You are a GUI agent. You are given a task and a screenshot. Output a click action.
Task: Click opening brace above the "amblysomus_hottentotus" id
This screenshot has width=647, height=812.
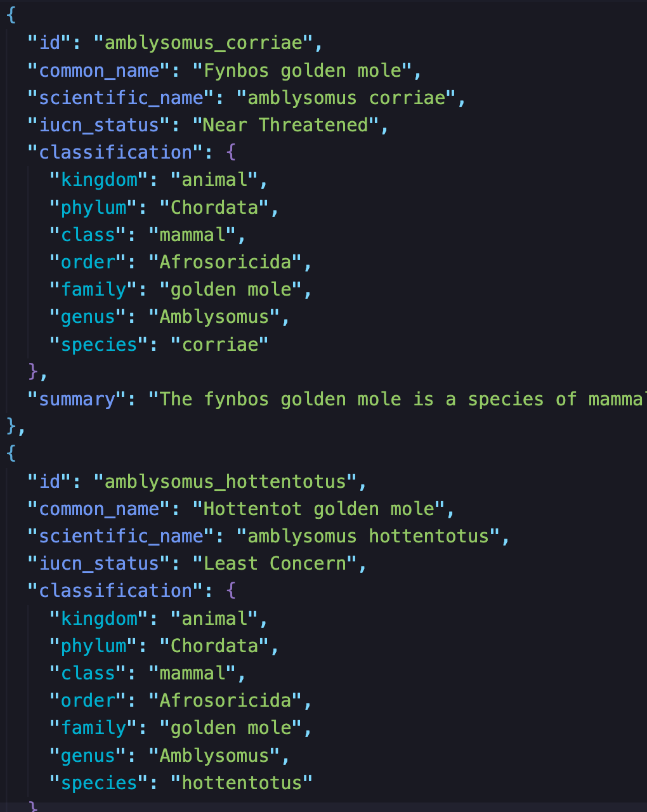(x=11, y=454)
